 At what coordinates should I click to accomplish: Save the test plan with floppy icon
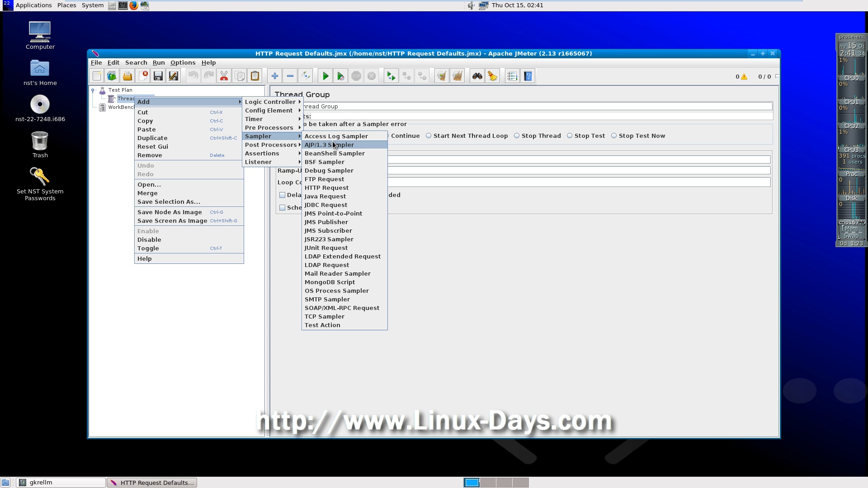point(158,76)
